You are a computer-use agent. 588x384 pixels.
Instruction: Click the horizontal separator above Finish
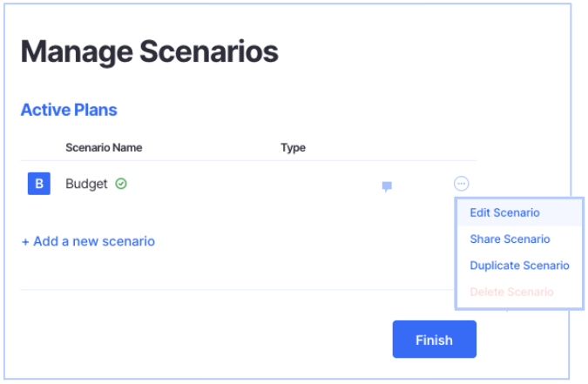pos(237,289)
